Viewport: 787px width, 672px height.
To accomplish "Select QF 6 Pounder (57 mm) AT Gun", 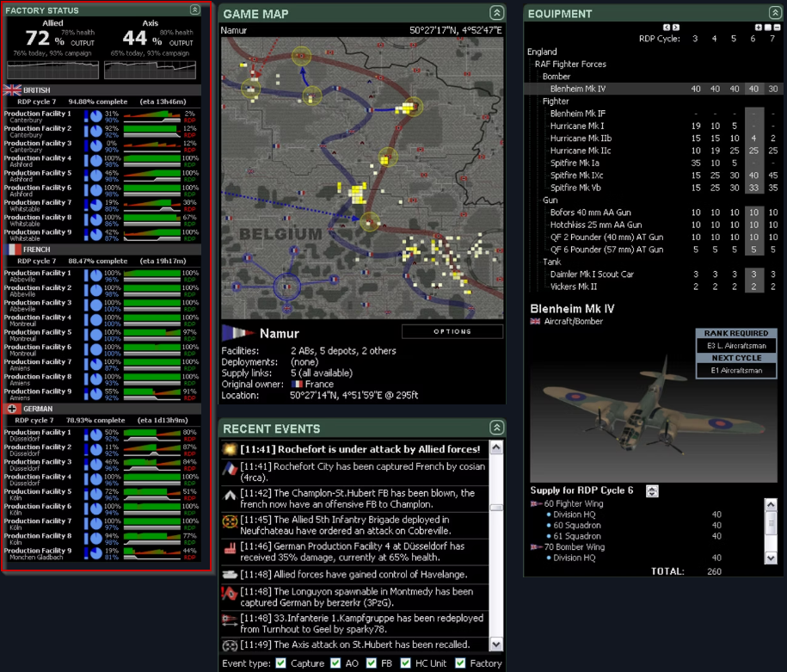I will pyautogui.click(x=653, y=250).
